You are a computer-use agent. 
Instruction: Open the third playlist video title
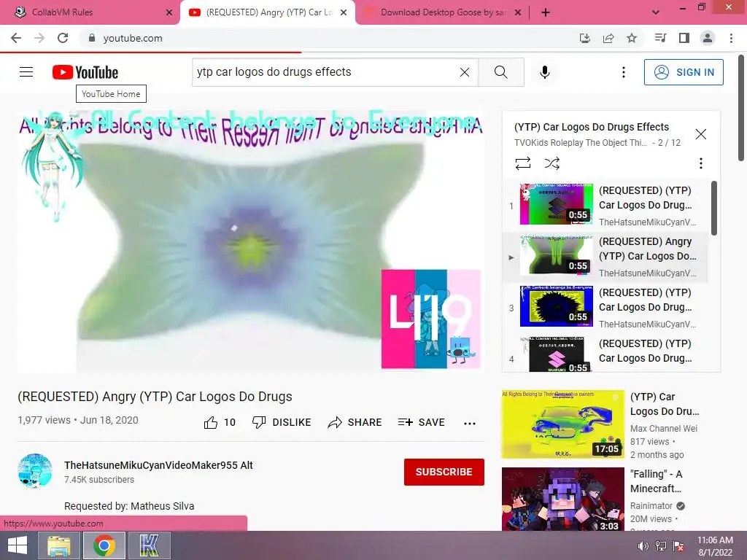646,300
